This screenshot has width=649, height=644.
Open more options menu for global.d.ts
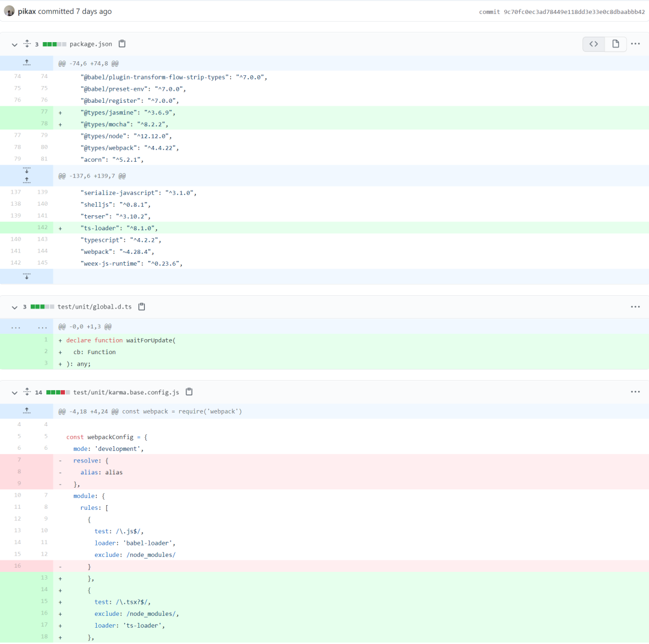[635, 307]
